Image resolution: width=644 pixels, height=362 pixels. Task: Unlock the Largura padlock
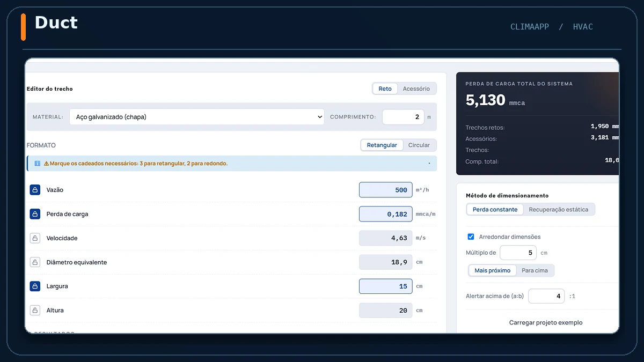click(x=35, y=286)
